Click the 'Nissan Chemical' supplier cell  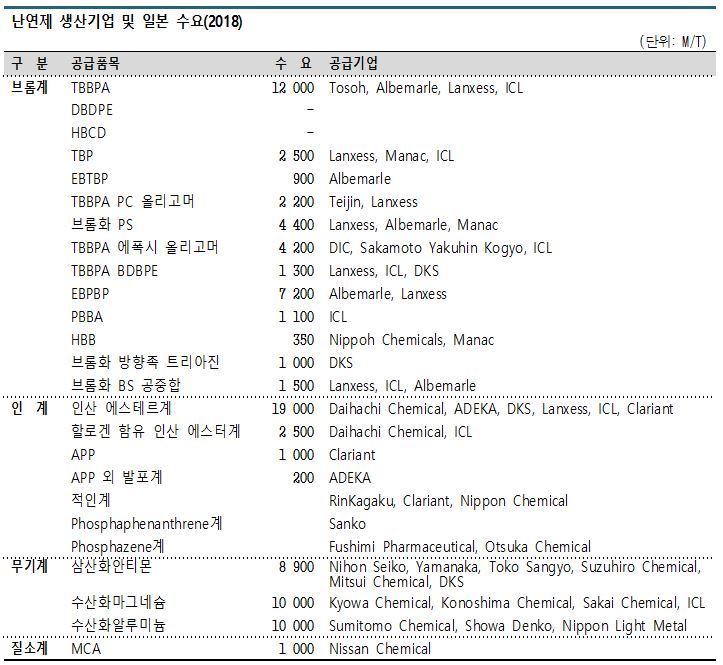[380, 649]
